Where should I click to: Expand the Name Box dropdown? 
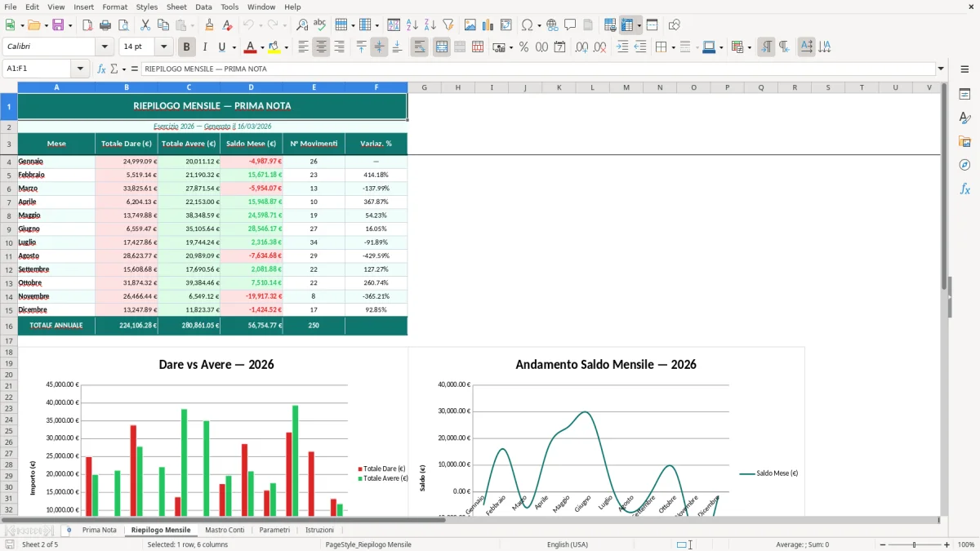pyautogui.click(x=81, y=69)
